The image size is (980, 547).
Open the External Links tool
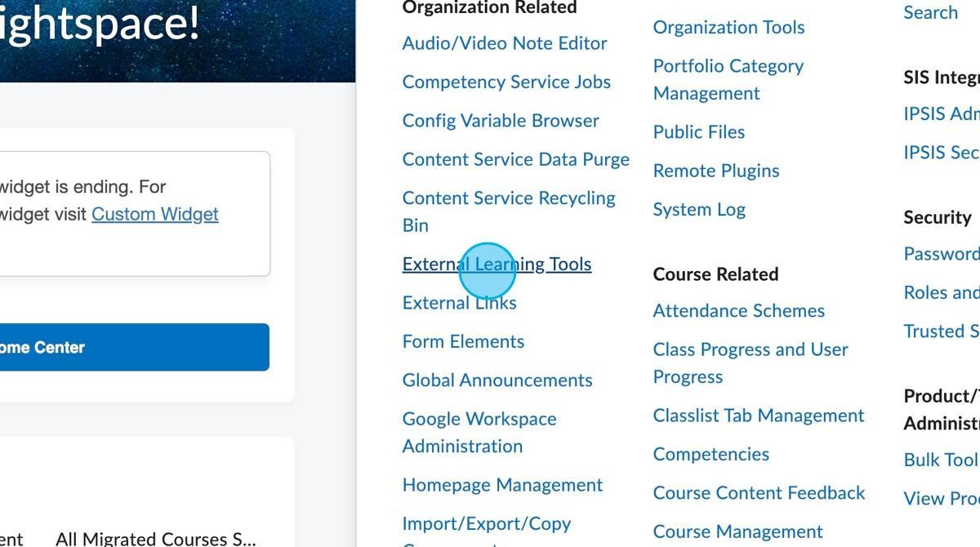(x=459, y=302)
